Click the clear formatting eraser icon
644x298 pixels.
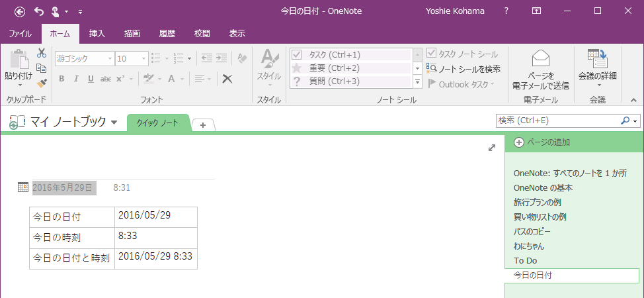click(x=242, y=58)
